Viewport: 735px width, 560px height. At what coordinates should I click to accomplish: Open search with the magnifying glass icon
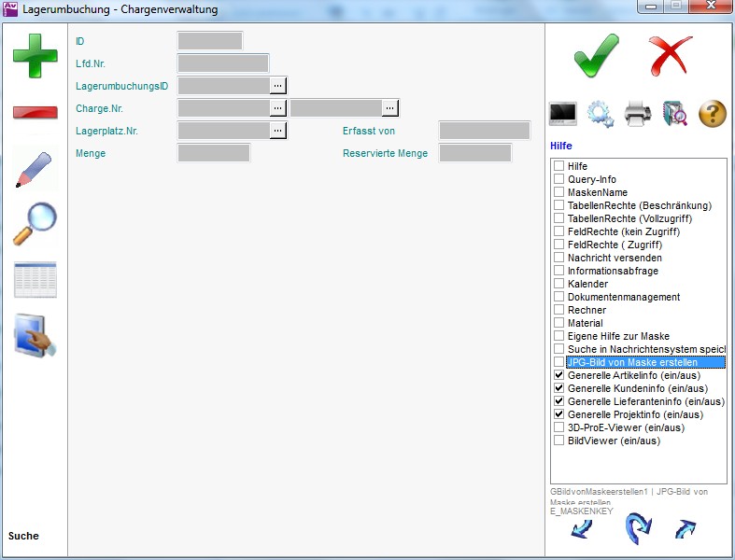coord(35,224)
